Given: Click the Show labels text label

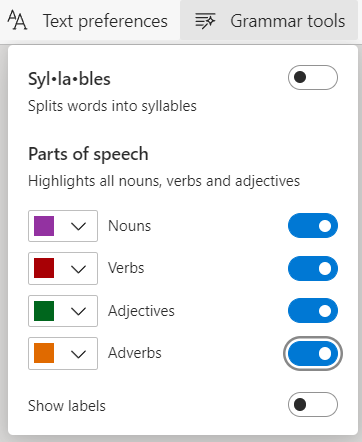Looking at the screenshot, I should (x=67, y=406).
